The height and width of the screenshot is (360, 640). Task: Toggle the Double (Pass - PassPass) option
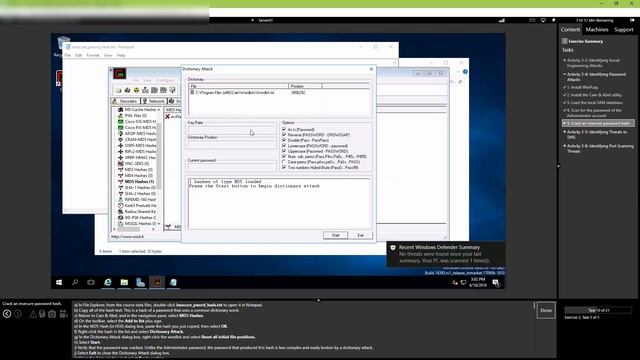click(284, 140)
